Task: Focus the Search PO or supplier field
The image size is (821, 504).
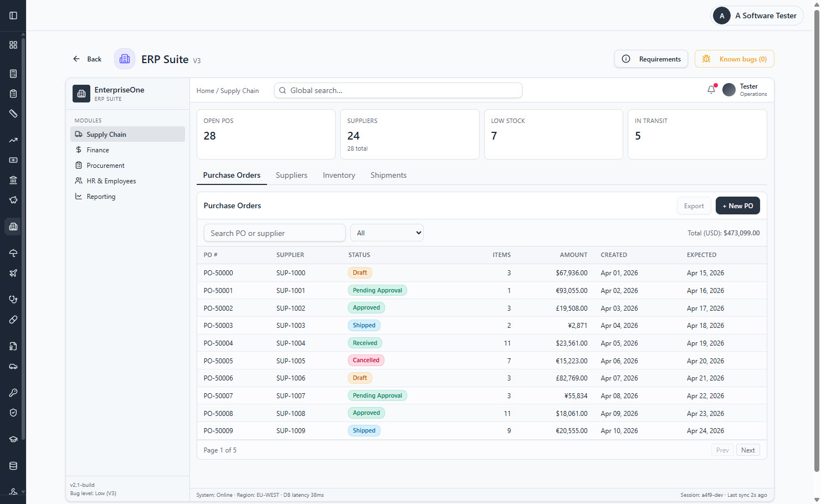Action: point(275,233)
